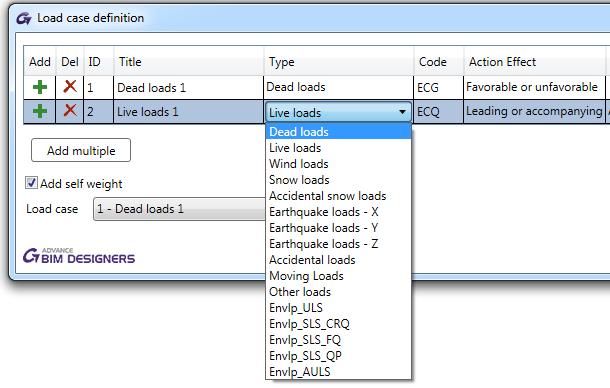Click the Live loads 1 title cell
This screenshot has height=388, width=610.
pos(188,112)
